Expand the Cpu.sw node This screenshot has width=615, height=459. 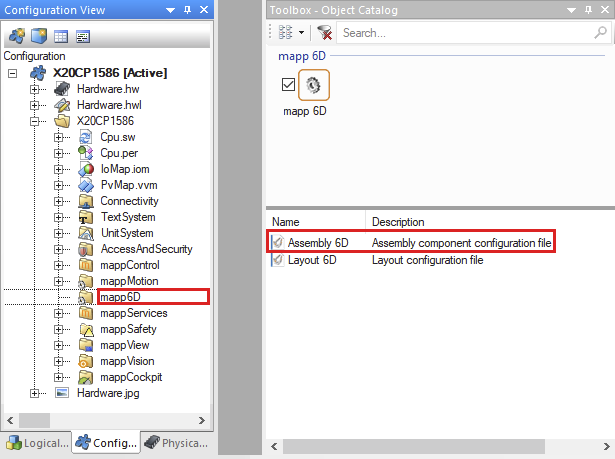pos(58,137)
